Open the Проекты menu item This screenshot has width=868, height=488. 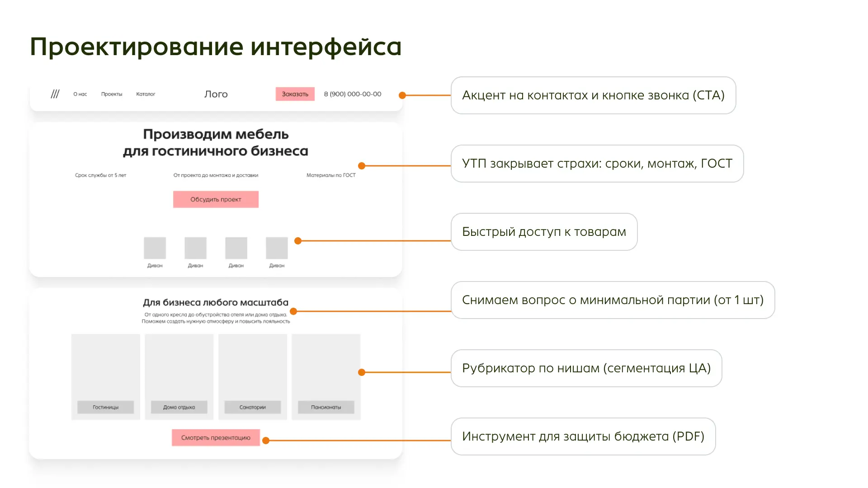[x=111, y=94]
